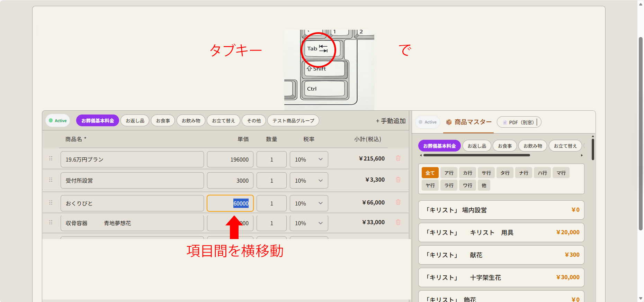644x302 pixels.
Task: Switch to the お返し品 tab in left panel
Action: (x=135, y=121)
